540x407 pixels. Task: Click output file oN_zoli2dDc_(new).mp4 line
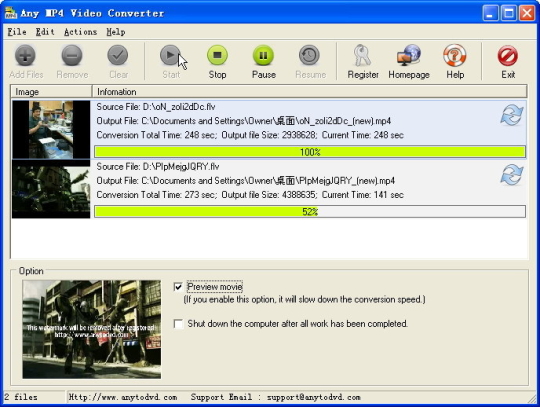click(x=243, y=121)
